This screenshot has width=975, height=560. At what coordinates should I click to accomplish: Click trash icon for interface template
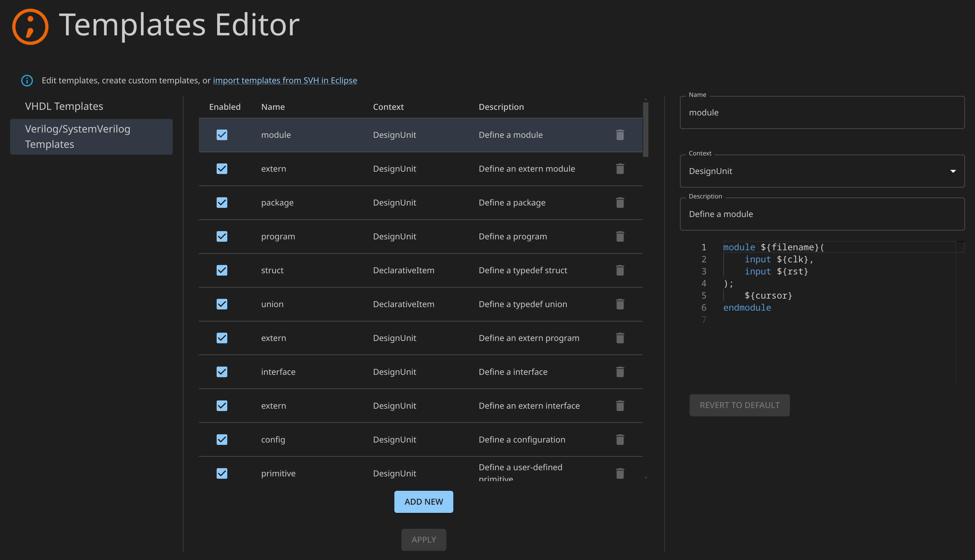click(620, 372)
